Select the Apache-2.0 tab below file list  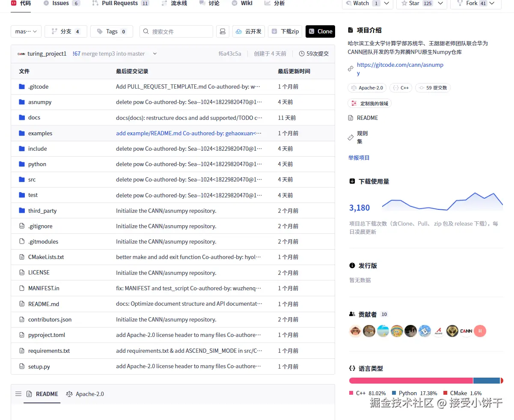click(x=85, y=394)
